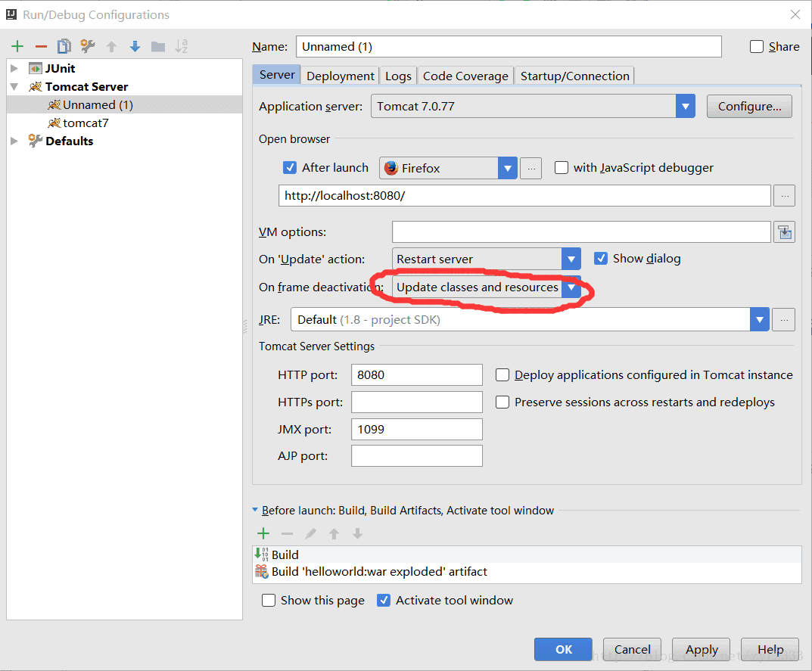Move before launch task down arrow
The width and height of the screenshot is (812, 671).
tap(357, 533)
